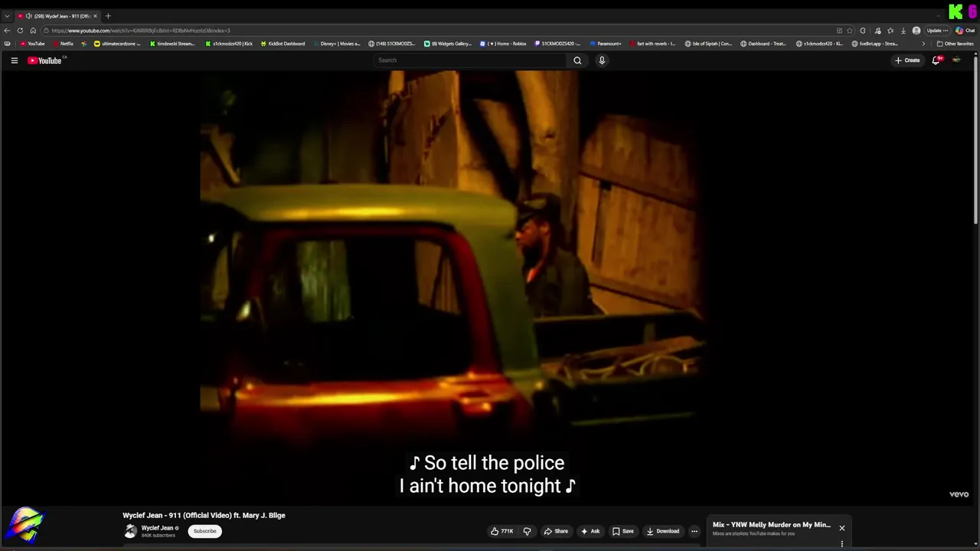Viewport: 980px width, 551px height.
Task: Open more actions ellipsis under video
Action: [x=694, y=531]
